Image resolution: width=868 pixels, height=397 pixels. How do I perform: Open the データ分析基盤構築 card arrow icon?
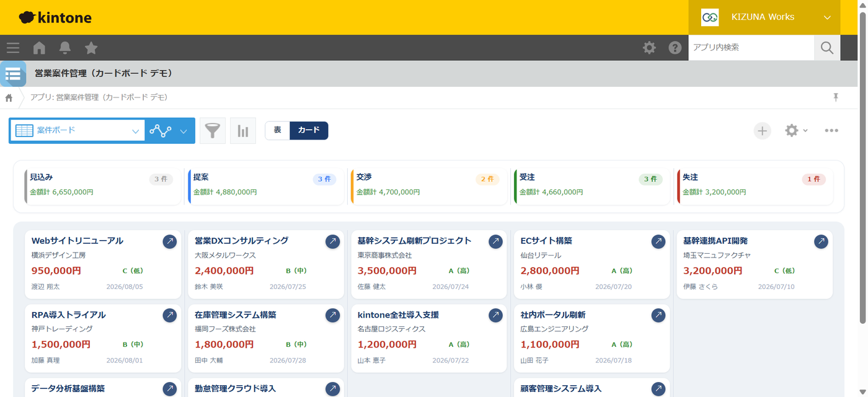pos(170,389)
